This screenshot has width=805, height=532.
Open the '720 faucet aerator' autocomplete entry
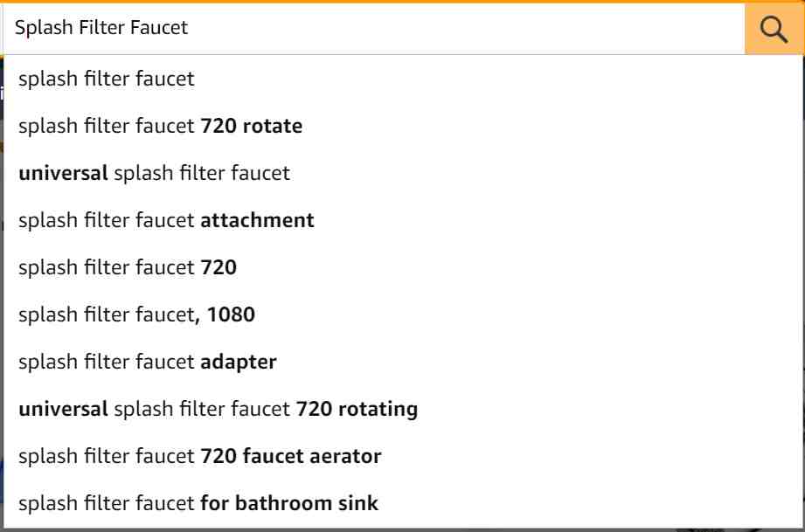click(x=403, y=457)
